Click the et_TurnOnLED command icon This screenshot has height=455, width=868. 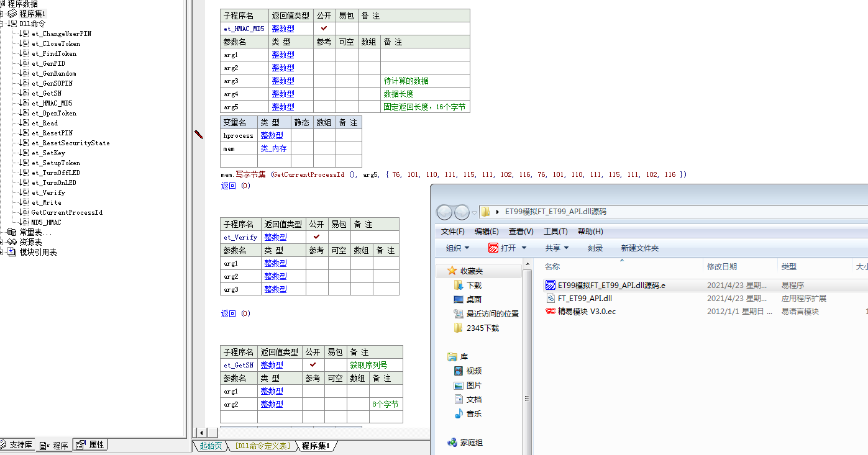coord(24,182)
